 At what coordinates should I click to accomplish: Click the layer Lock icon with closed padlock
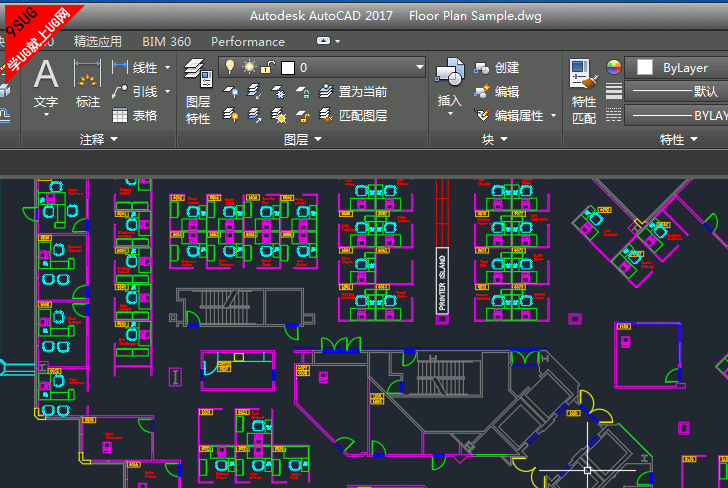303,91
